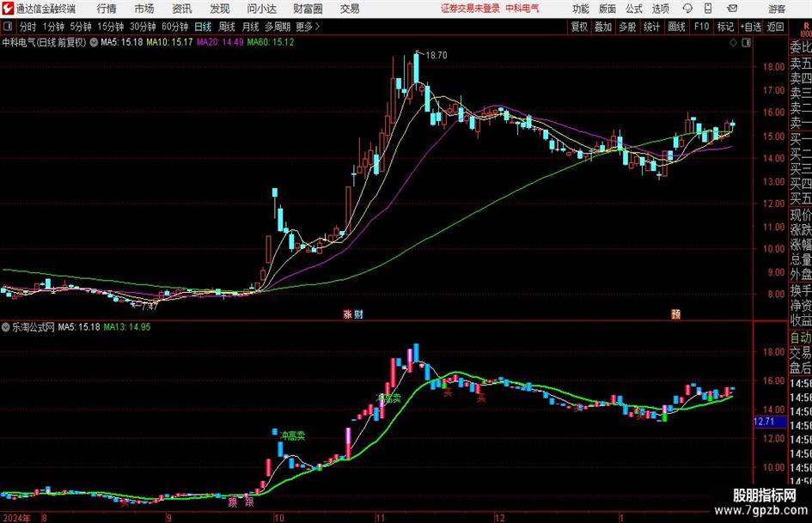
Task: Open the 公式 menu
Action: [x=634, y=9]
